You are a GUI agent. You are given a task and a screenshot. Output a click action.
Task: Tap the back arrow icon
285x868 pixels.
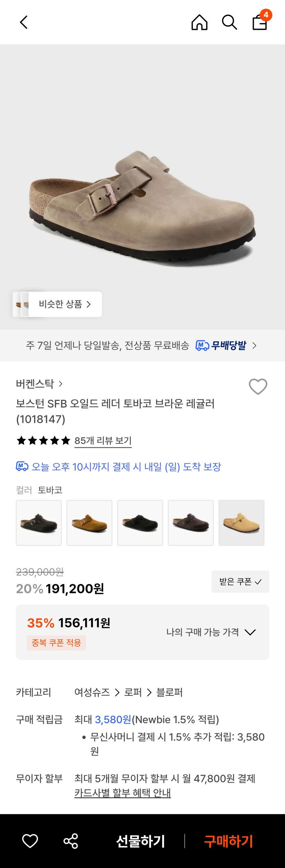point(23,22)
